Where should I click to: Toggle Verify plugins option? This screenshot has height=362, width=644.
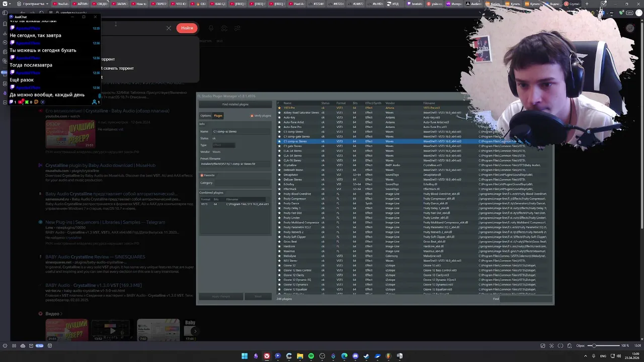[x=261, y=116]
